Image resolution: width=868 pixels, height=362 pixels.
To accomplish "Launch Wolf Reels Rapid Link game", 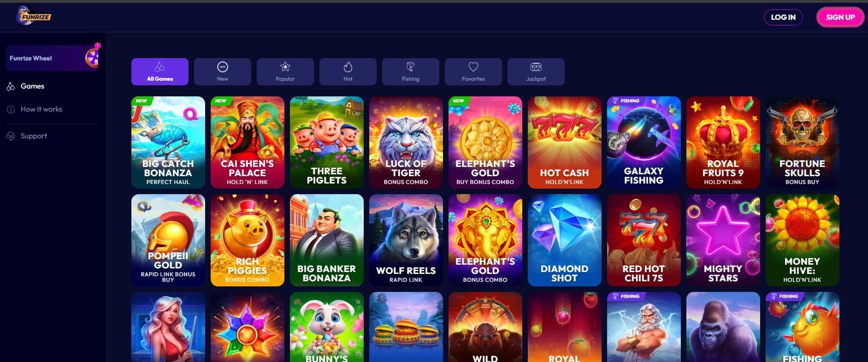I will click(406, 240).
